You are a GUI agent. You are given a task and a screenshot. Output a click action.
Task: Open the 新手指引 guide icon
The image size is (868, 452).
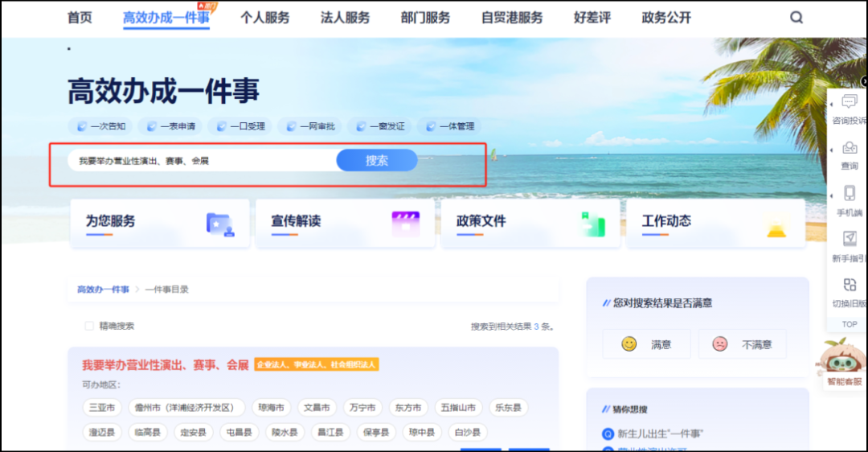click(850, 239)
